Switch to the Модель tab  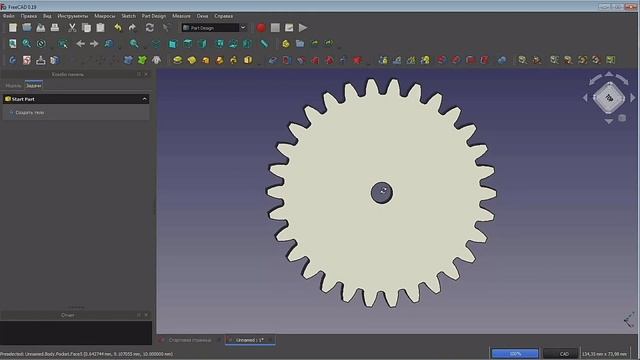click(13, 86)
